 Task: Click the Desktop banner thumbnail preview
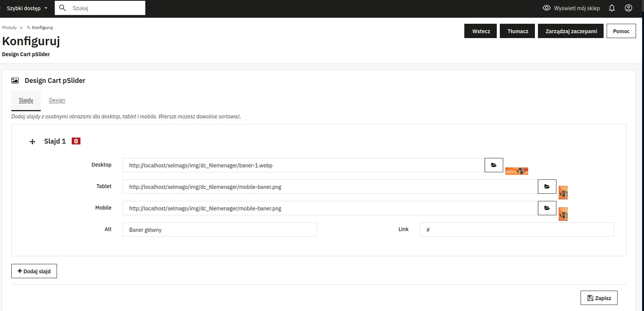[x=516, y=171]
